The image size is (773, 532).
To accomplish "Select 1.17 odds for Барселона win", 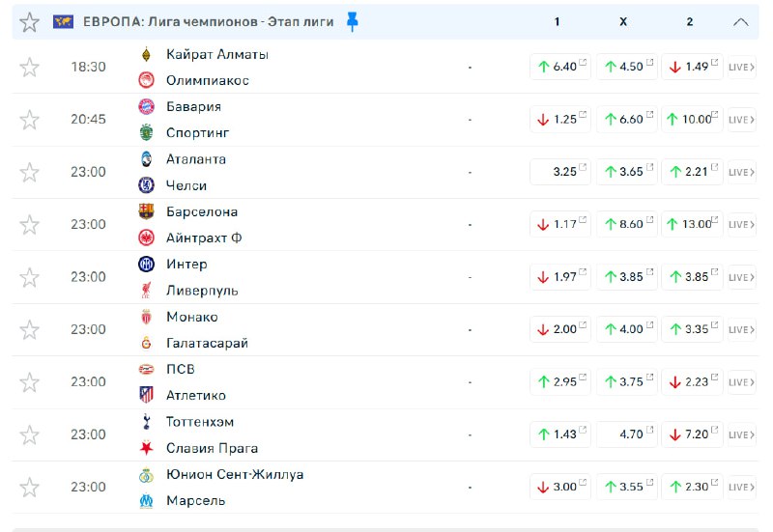I will coord(558,224).
